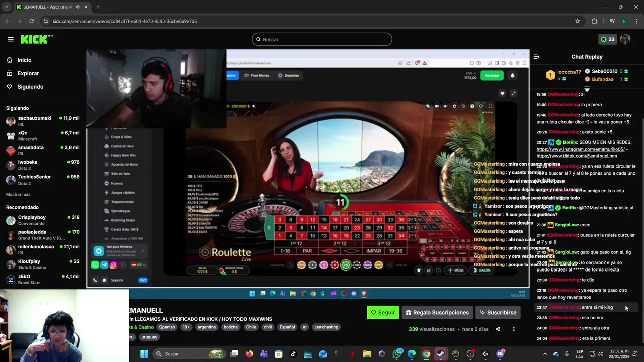
Task: Open Microsoft Store from the taskbar
Action: coord(279,354)
